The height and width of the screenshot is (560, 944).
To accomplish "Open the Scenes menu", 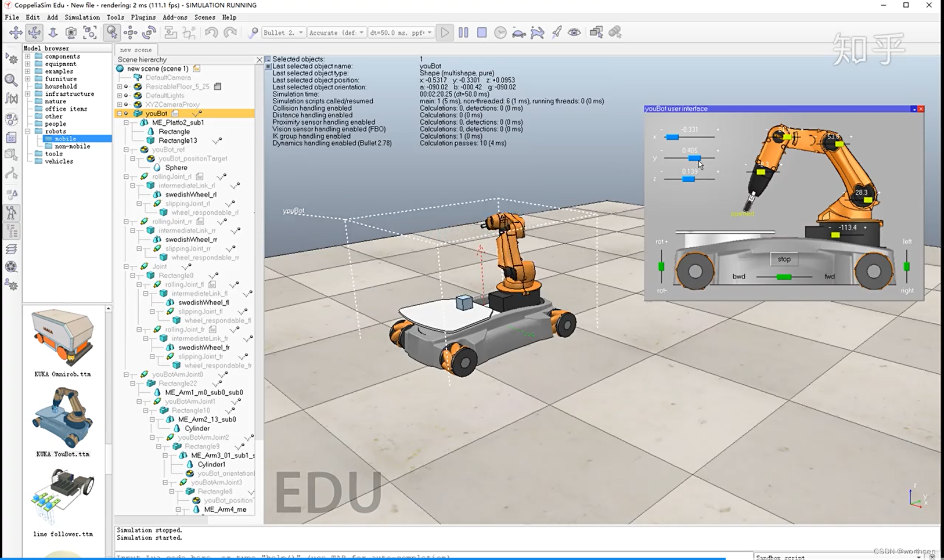I will click(x=205, y=17).
